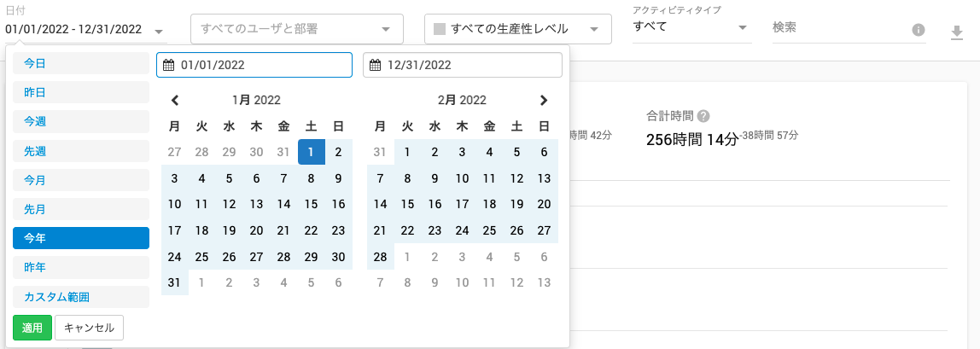Open すべての生産性レベル dropdown
The image size is (980, 349).
517,29
